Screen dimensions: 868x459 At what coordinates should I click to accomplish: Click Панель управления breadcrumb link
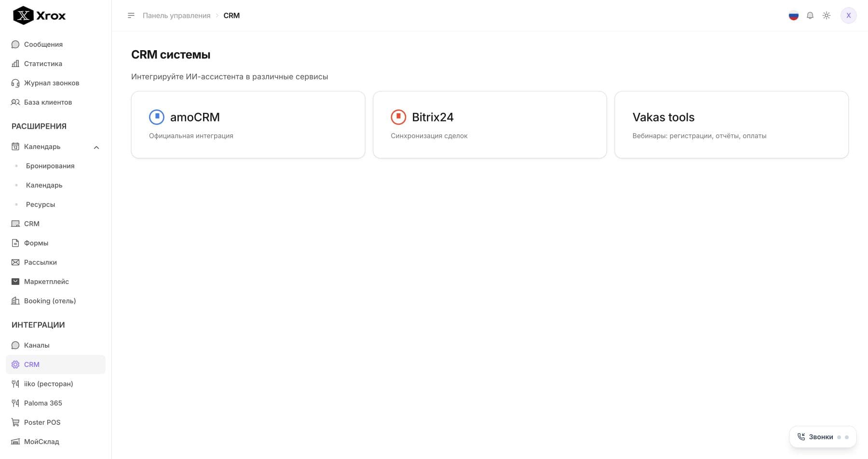(176, 15)
